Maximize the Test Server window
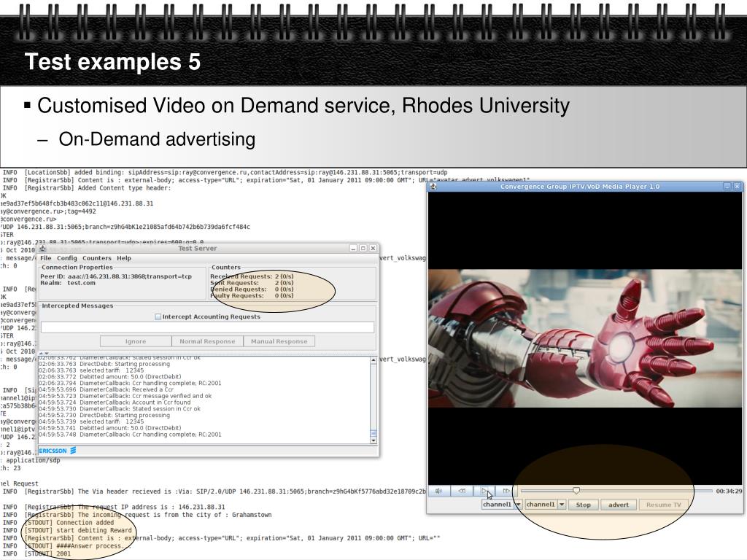Screen dimensions: 747x560 tap(363, 249)
